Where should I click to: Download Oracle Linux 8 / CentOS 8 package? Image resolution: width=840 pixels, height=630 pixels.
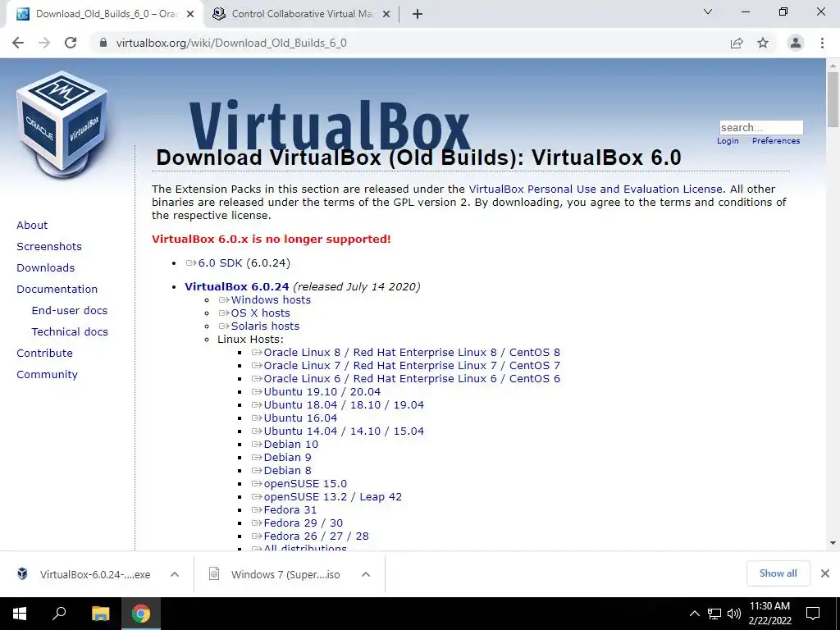412,353
